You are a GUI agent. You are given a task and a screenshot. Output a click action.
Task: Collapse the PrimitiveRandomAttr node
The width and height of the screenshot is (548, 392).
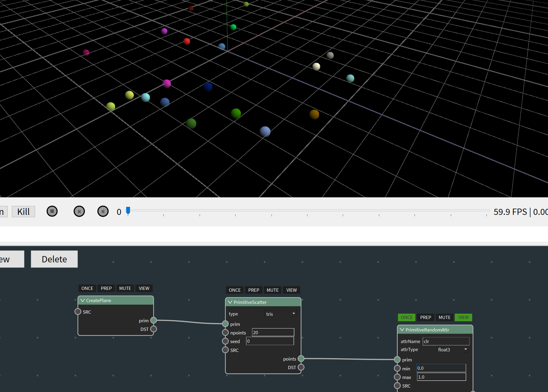[x=402, y=330]
